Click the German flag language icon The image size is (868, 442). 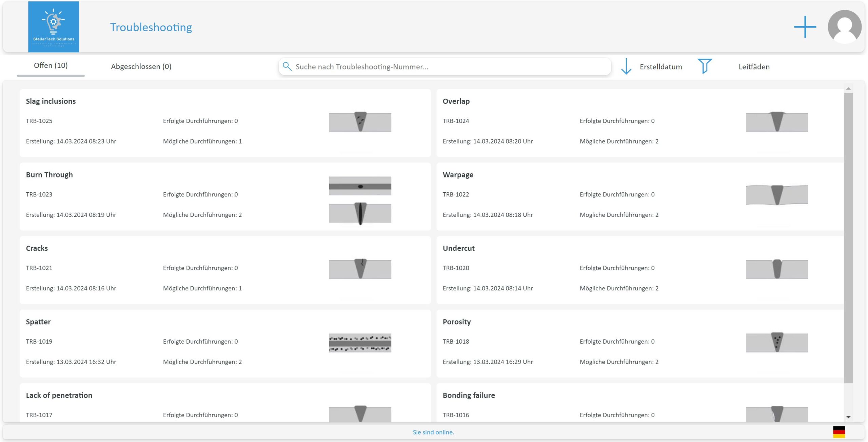coord(839,432)
